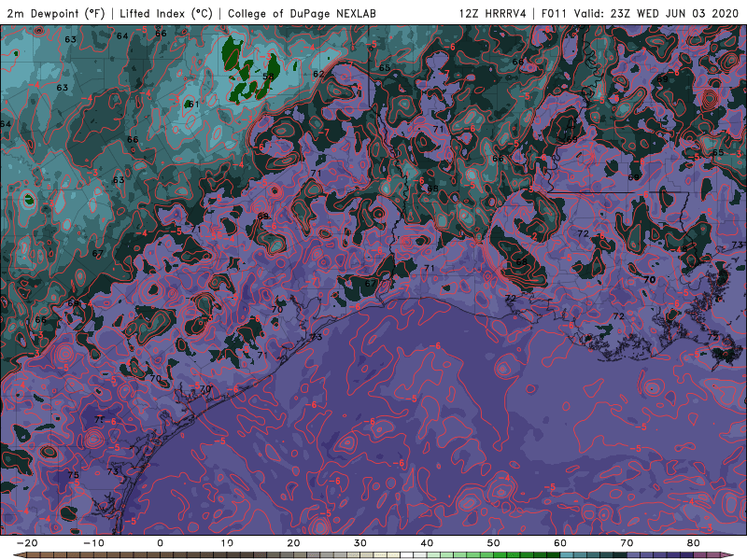Click the '58' dewpoint value on map
This screenshot has width=747, height=560.
click(x=268, y=77)
